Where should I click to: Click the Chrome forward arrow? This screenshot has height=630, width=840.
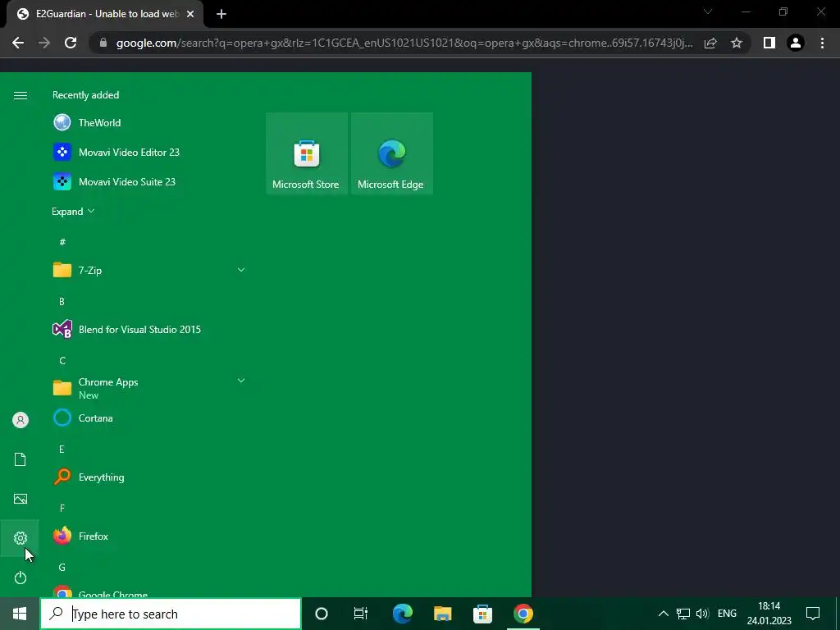pyautogui.click(x=44, y=43)
